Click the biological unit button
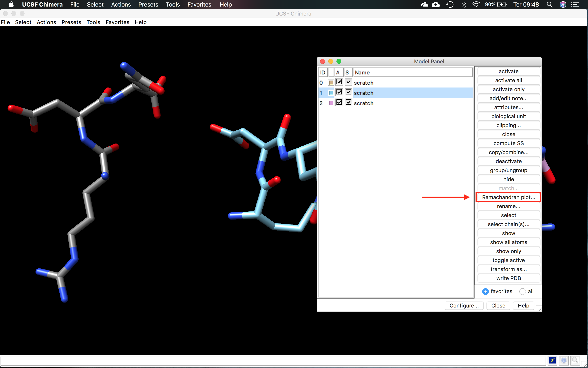588x368 pixels. (x=509, y=116)
